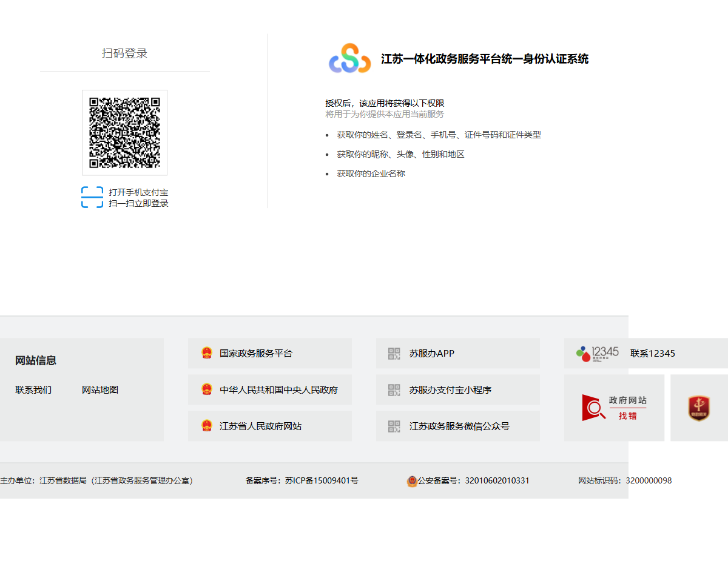Click national emblem beside 国家政务服务平台

207,353
